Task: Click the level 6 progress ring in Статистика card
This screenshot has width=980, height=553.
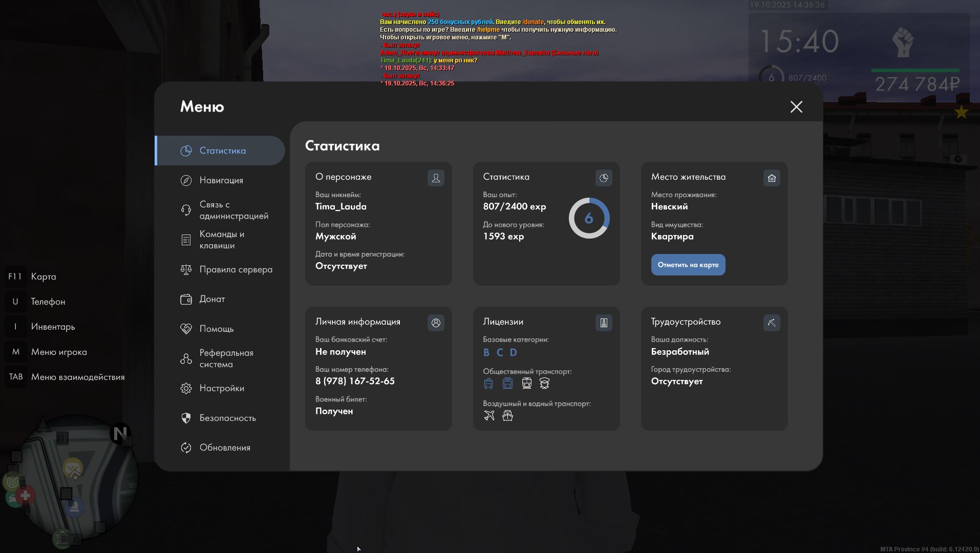Action: (589, 218)
